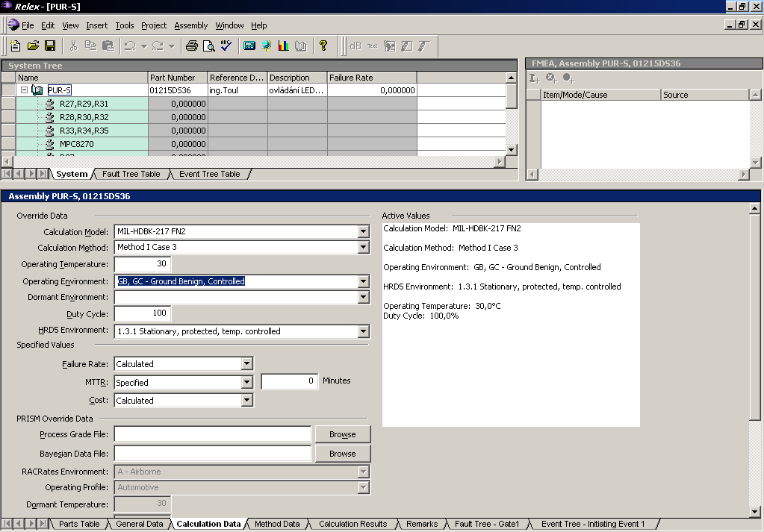Image resolution: width=764 pixels, height=532 pixels.
Task: Click the second FMEA panel add icon
Action: pyautogui.click(x=552, y=78)
